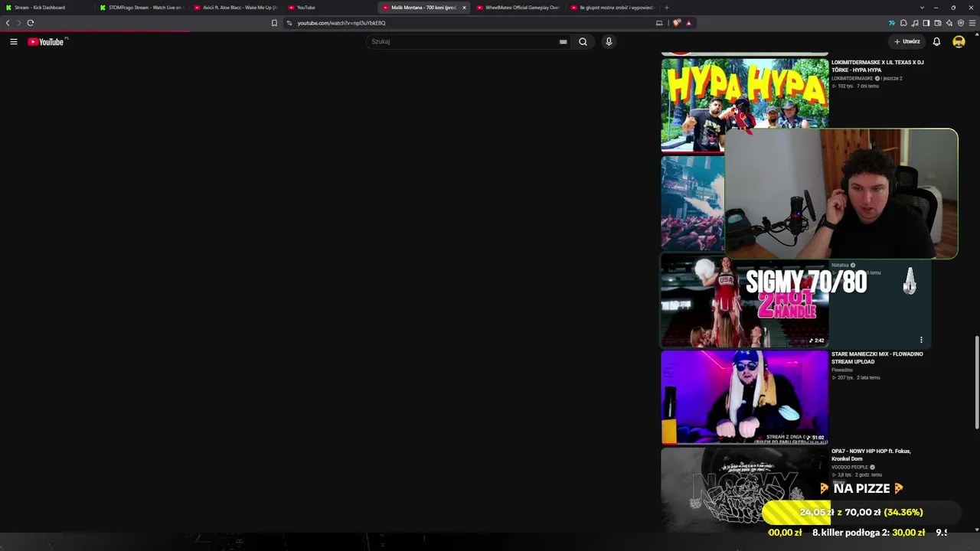Click the browser forward arrow
Screen dimensions: 980x551
pyautogui.click(x=18, y=23)
